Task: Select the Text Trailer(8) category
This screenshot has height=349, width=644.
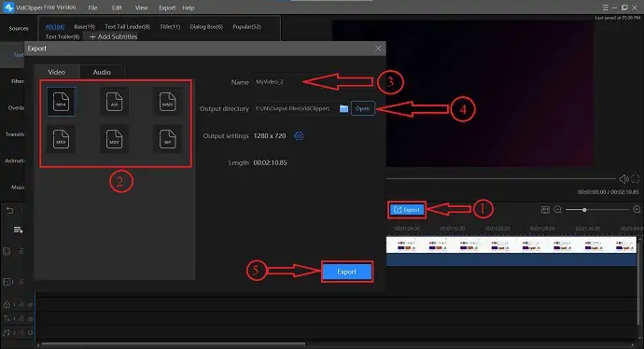Action: [63, 36]
